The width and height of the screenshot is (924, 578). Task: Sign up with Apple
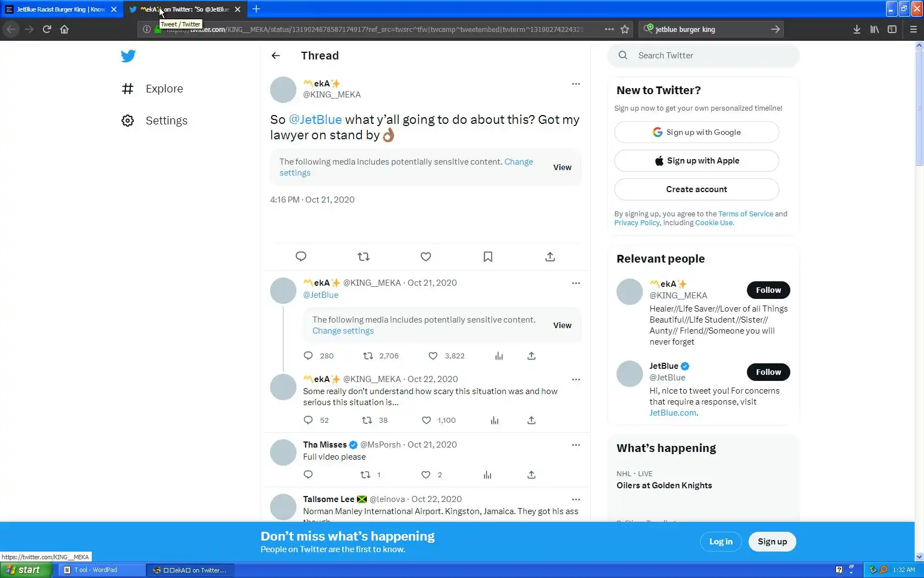[696, 161]
